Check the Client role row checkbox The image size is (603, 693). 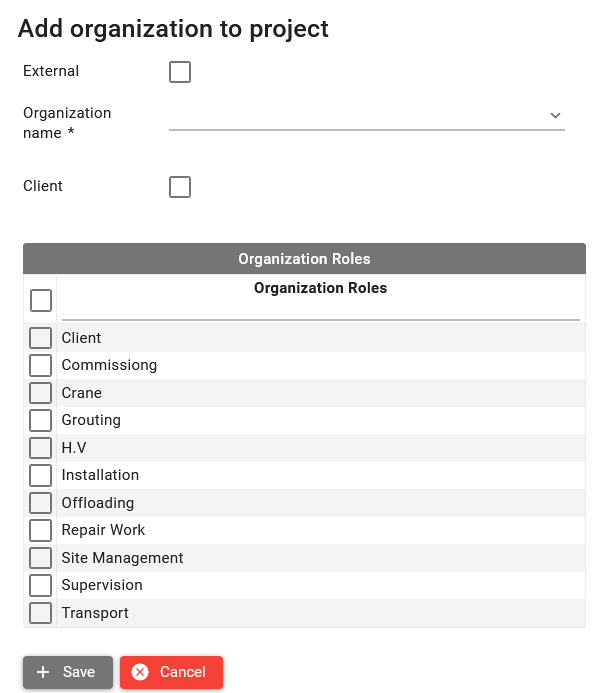[41, 338]
